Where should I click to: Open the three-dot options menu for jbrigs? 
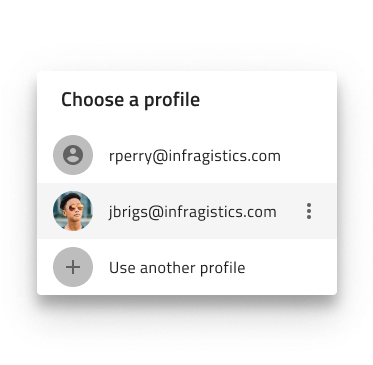pos(309,211)
